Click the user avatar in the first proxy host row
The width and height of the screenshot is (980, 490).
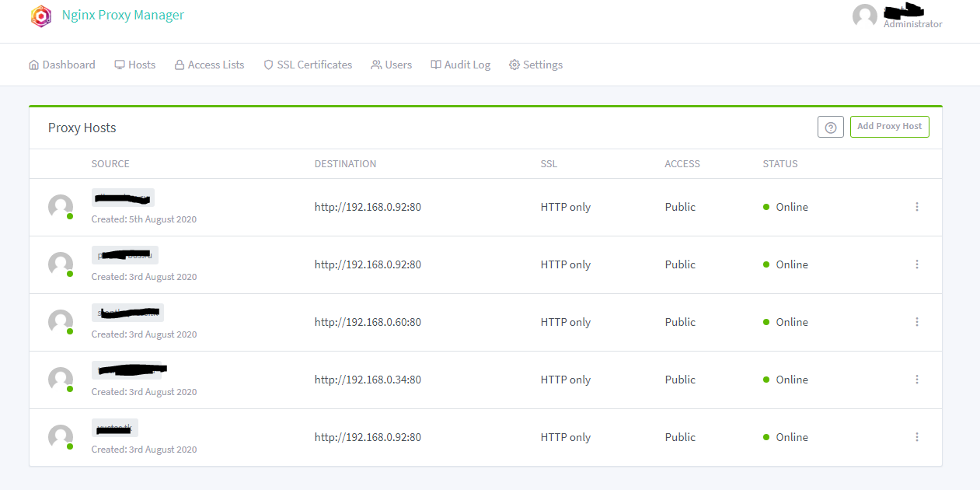[x=61, y=207]
